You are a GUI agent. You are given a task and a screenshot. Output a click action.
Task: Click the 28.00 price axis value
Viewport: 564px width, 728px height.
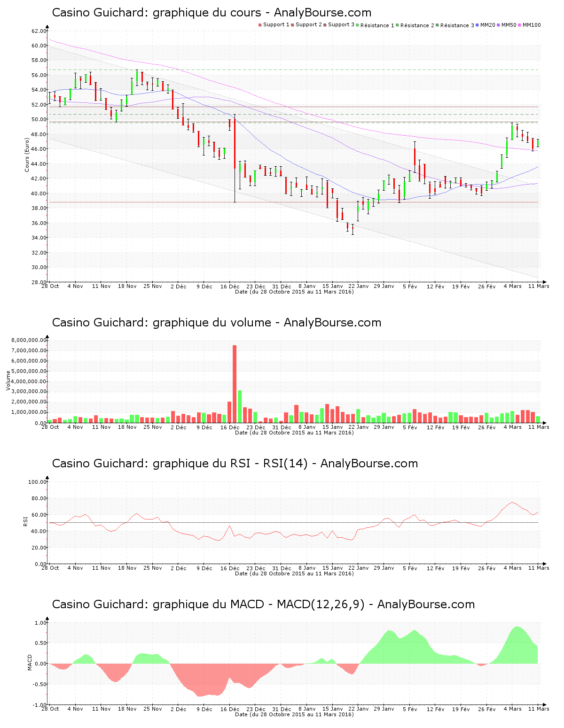pos(39,282)
